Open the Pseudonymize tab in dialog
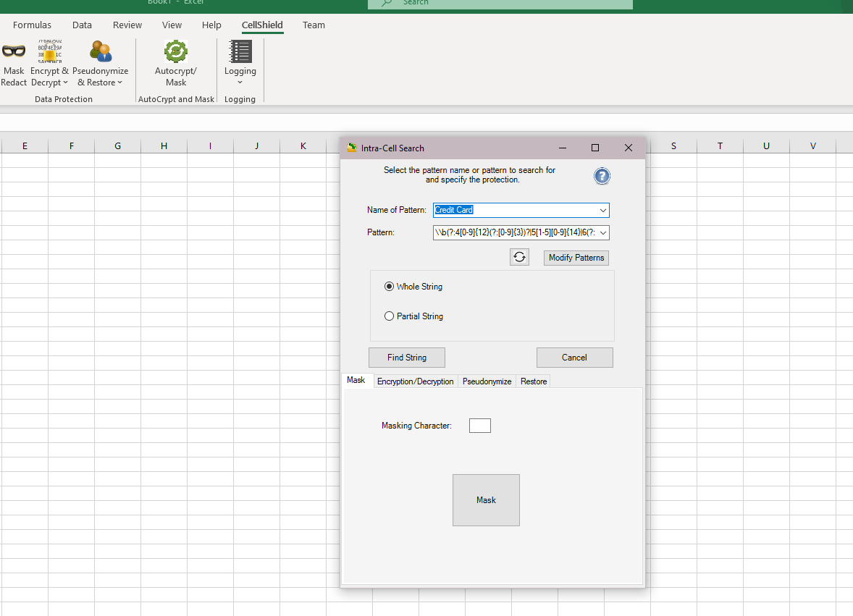Viewport: 853px width, 616px height. click(487, 381)
